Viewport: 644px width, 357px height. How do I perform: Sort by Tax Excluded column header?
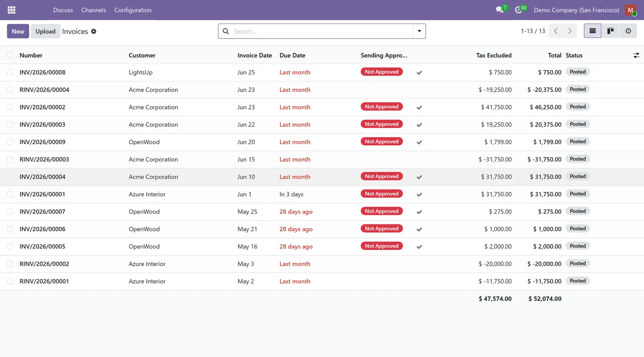(x=494, y=55)
